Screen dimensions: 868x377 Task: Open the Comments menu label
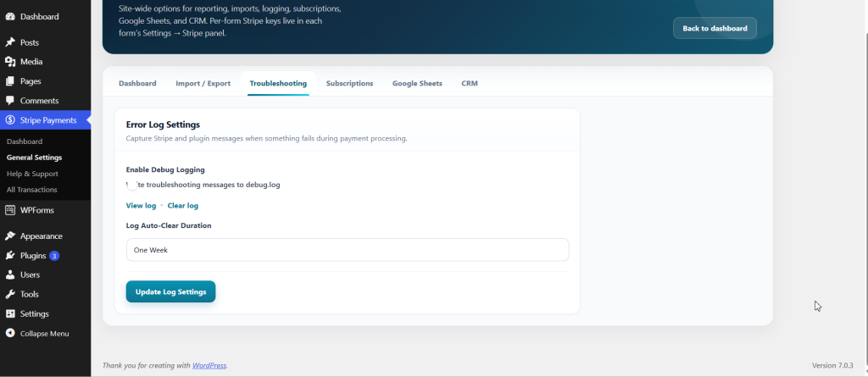(39, 101)
